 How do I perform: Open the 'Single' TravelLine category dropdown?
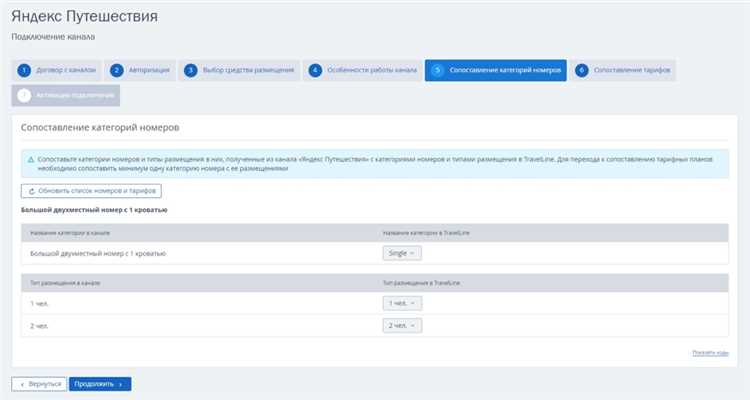pyautogui.click(x=402, y=253)
